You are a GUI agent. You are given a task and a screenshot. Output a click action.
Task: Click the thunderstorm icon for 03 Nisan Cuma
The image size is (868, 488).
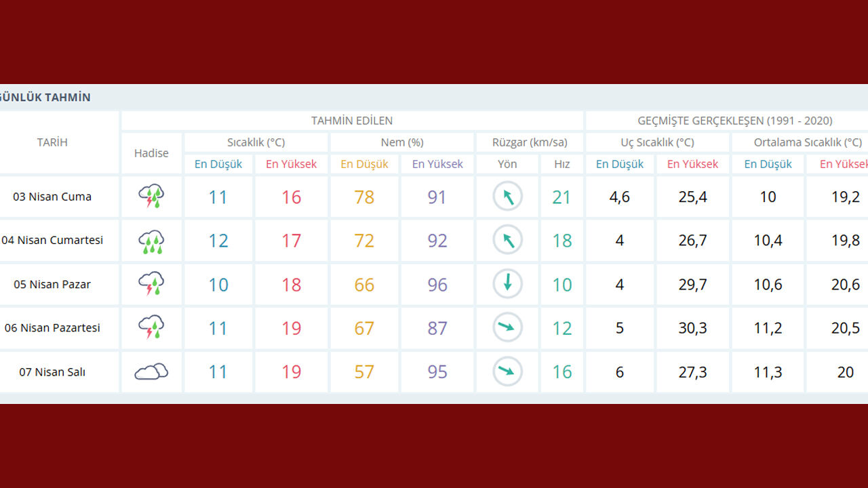tap(151, 197)
